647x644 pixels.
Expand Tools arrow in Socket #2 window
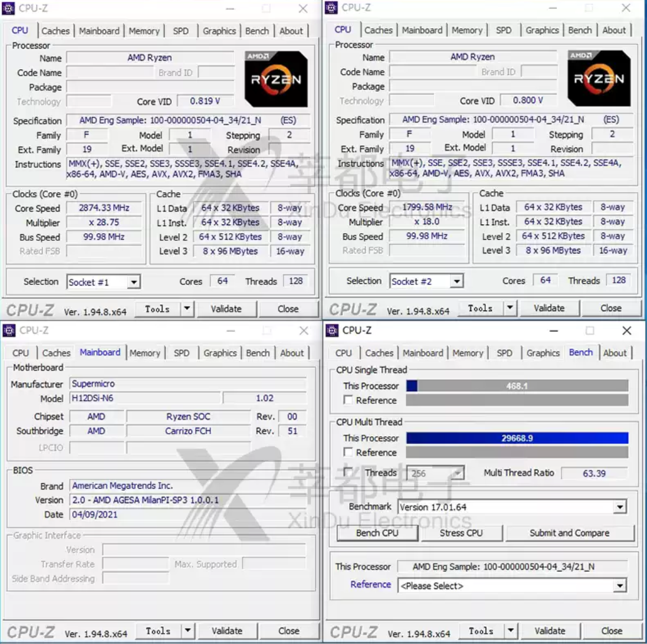click(510, 307)
